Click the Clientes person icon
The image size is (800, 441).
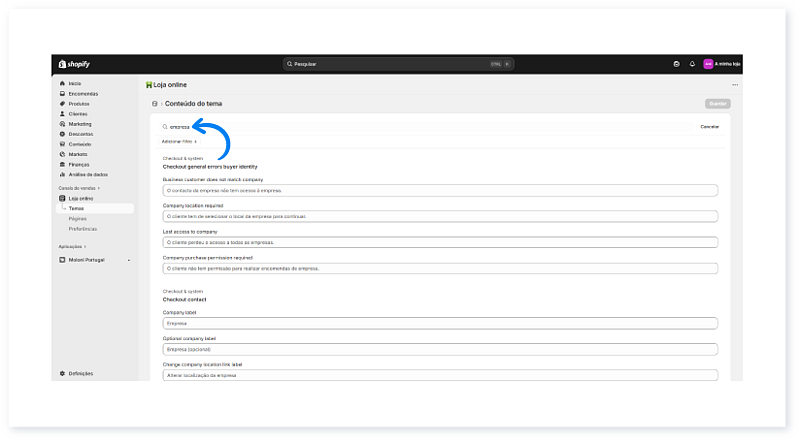tap(62, 114)
